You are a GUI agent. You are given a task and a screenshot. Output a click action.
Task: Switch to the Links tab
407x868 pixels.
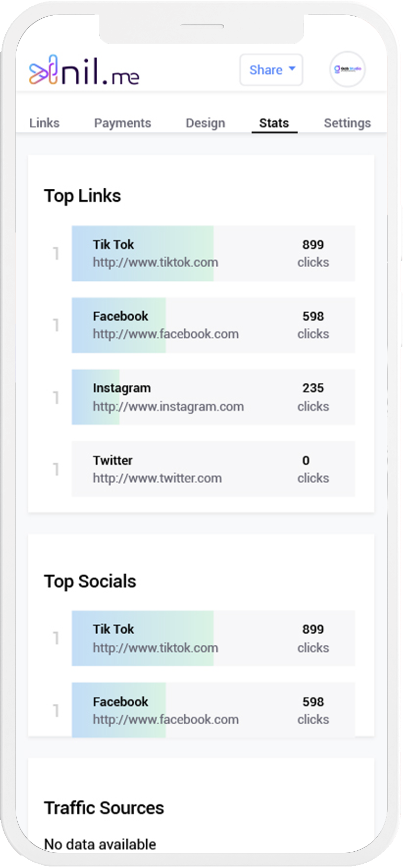(44, 123)
